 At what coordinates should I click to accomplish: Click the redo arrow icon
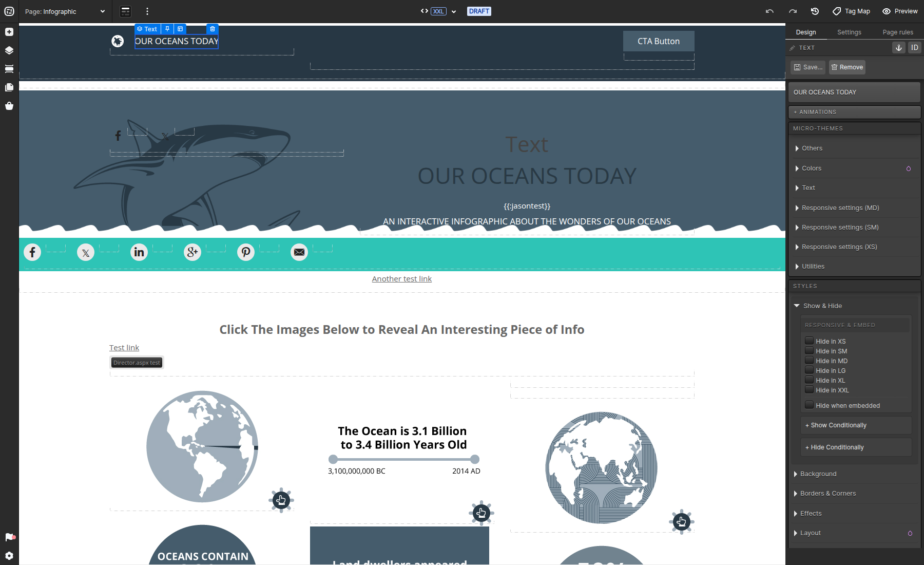tap(793, 11)
